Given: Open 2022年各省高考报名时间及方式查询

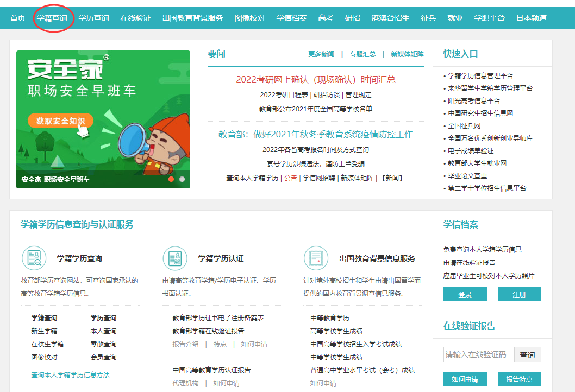Looking at the screenshot, I should (x=316, y=150).
